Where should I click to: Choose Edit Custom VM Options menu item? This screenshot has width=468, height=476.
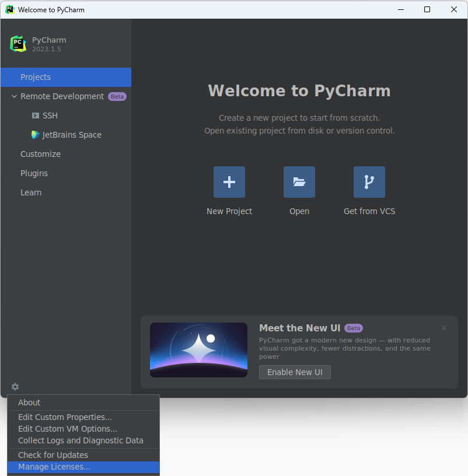83,429
